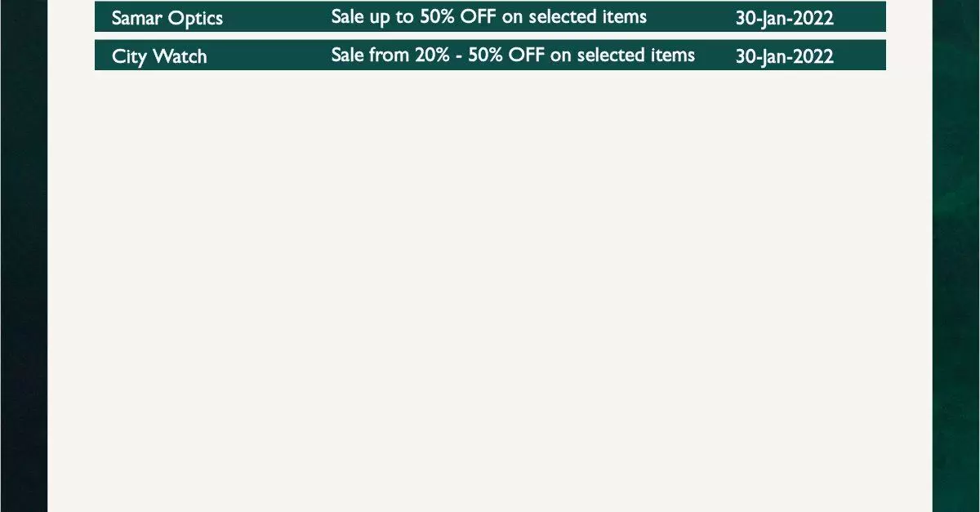Click the gap between the two offer rows
980x512 pixels.
click(490, 36)
